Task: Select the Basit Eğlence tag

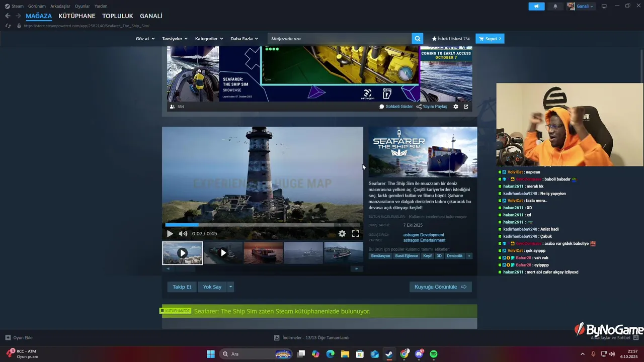Action: click(407, 256)
